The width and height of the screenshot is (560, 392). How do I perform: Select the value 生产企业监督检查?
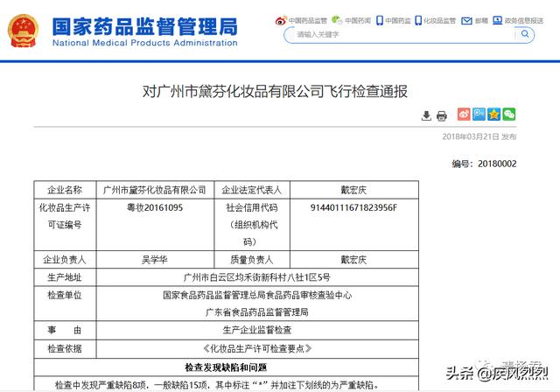click(x=257, y=330)
